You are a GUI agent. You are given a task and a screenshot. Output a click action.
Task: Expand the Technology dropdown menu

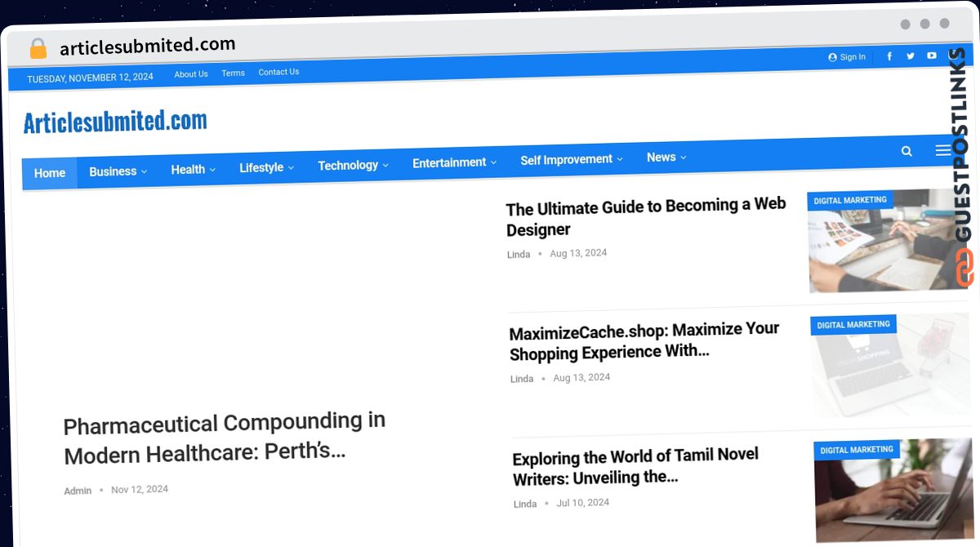pyautogui.click(x=353, y=165)
